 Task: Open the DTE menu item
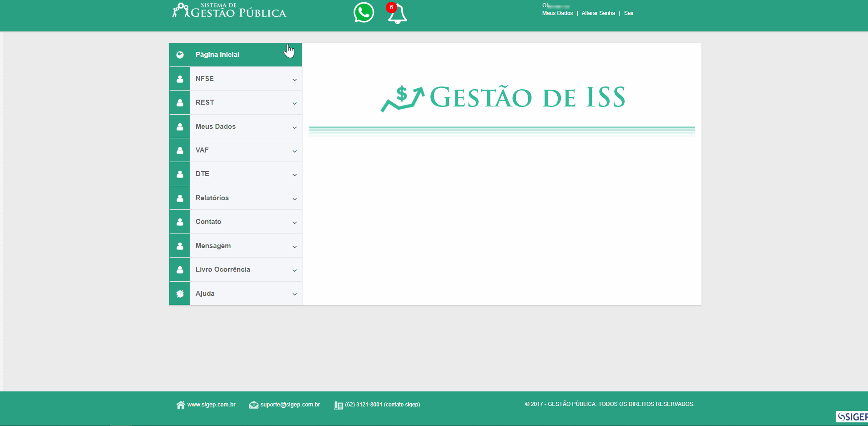tap(236, 174)
